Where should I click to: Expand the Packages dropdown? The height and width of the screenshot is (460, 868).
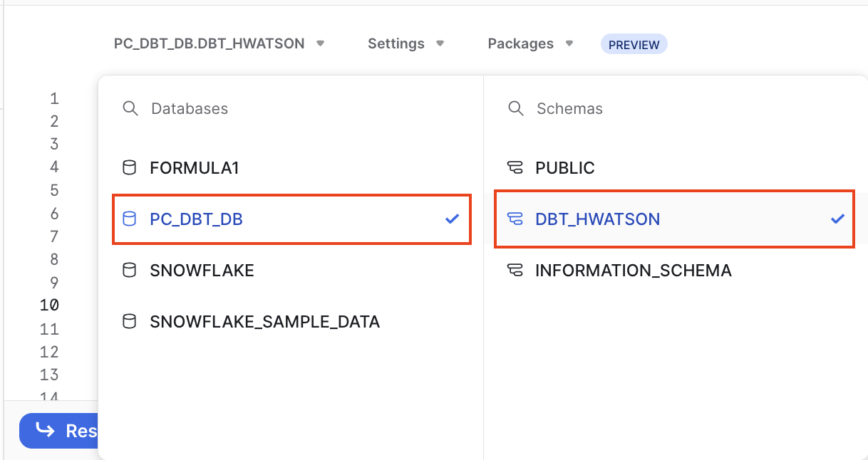(530, 43)
